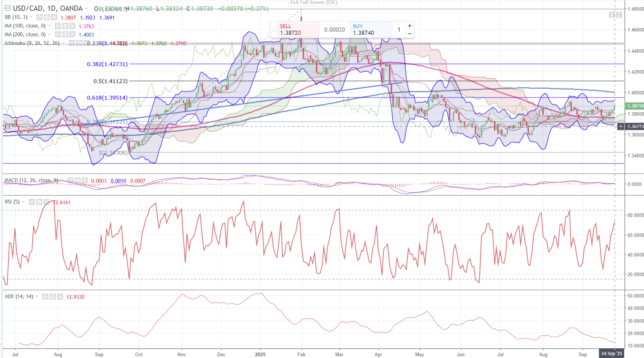This screenshot has width=644, height=358.
Task: Hide the MA (200, close, 0) line with eye icon
Action: [x=58, y=34]
